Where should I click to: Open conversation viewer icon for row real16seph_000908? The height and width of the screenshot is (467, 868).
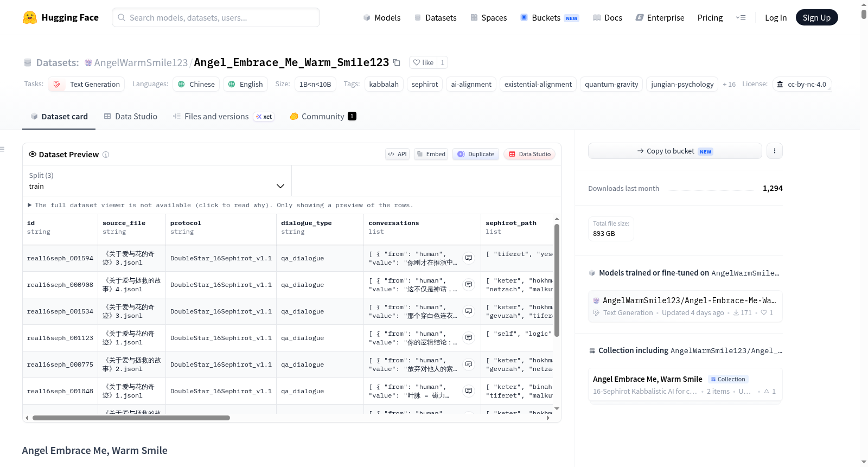click(x=469, y=285)
